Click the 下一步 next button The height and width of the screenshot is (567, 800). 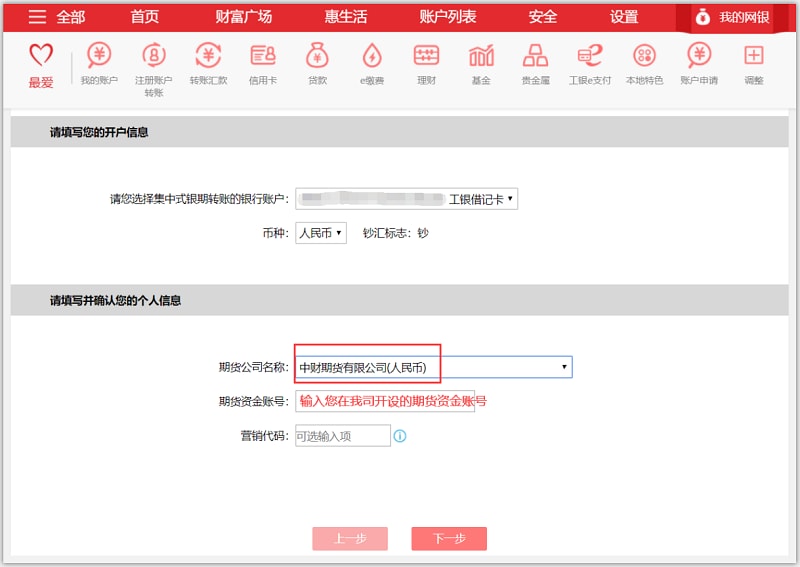coord(449,538)
